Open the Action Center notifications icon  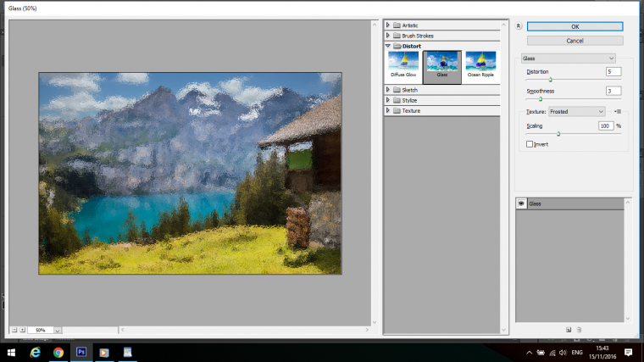pyautogui.click(x=628, y=353)
